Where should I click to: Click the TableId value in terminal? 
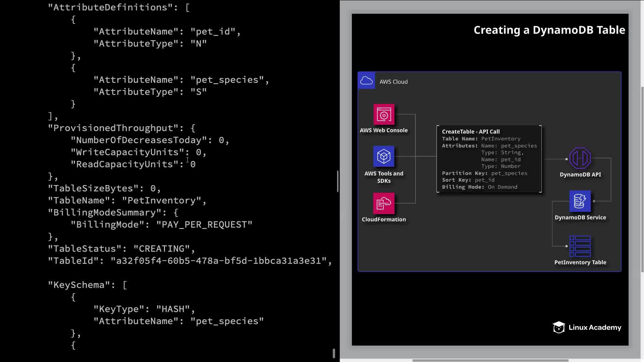click(x=219, y=261)
